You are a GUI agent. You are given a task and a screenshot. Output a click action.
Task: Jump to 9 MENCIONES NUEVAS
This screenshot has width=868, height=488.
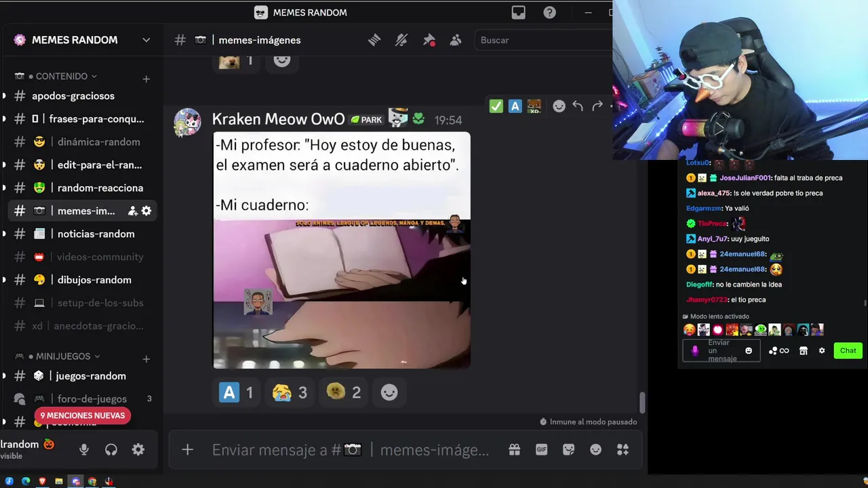tap(83, 415)
